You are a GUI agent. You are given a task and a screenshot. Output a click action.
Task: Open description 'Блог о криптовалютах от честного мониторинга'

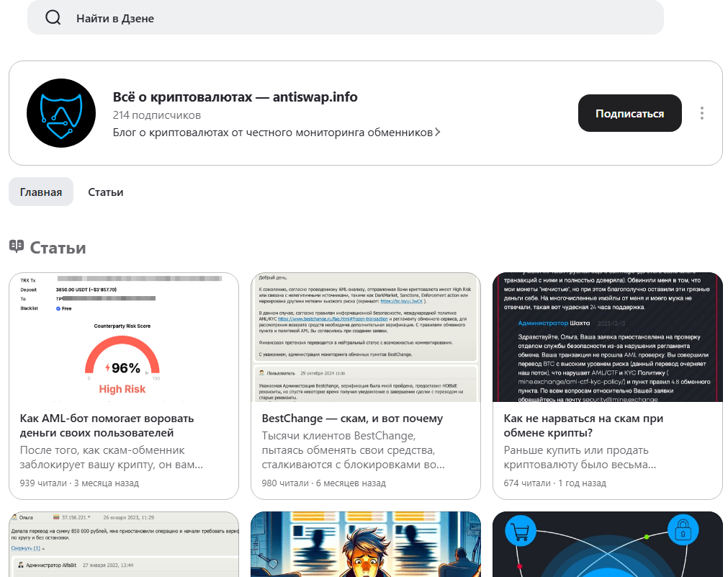(272, 133)
